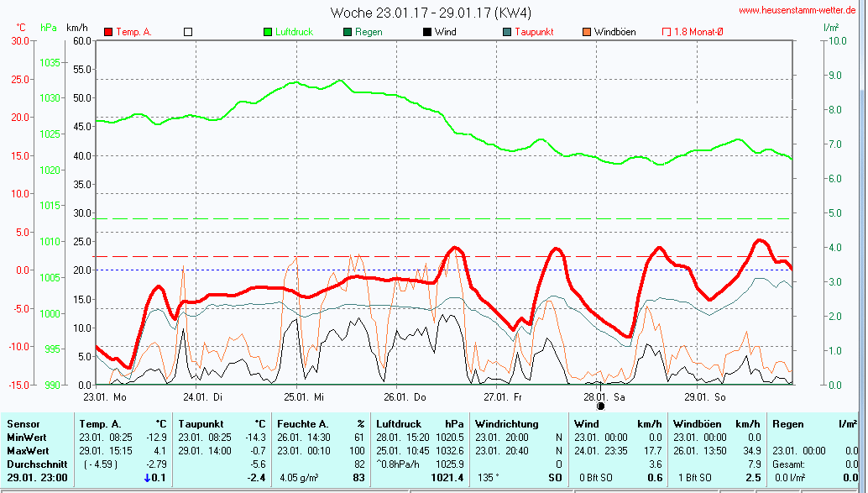This screenshot has width=868, height=493.
Task: Click the bright green Luftdruck legend swatch
Action: click(269, 32)
